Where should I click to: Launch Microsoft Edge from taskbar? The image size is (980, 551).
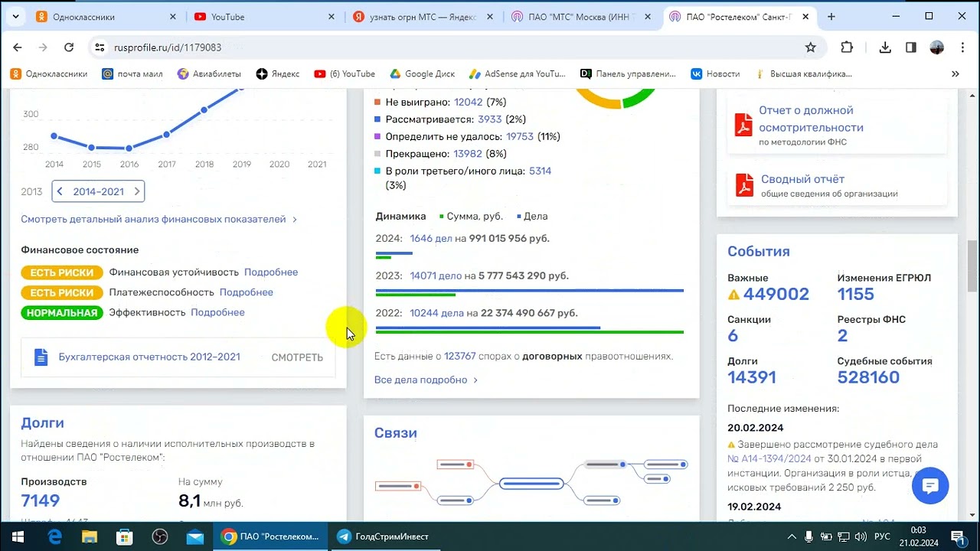(54, 536)
